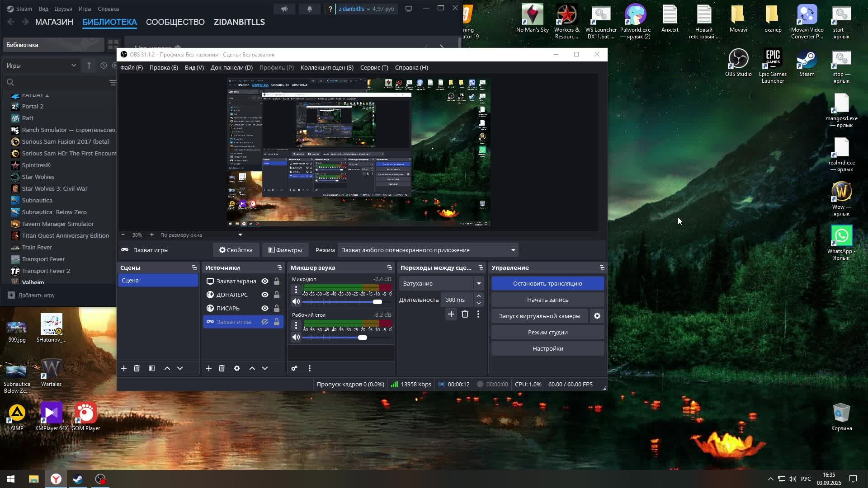This screenshot has height=488, width=868.
Task: Hide the Захват экрана source
Action: tap(265, 281)
